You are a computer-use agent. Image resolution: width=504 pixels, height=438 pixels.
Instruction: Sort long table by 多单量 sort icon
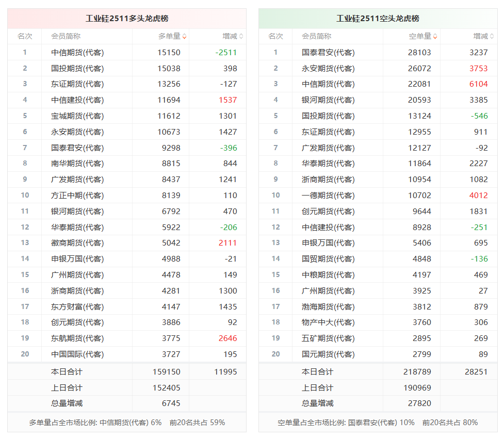(185, 37)
